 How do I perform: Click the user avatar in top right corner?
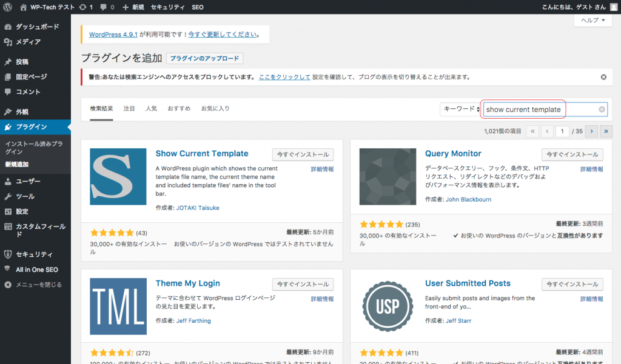(x=614, y=7)
